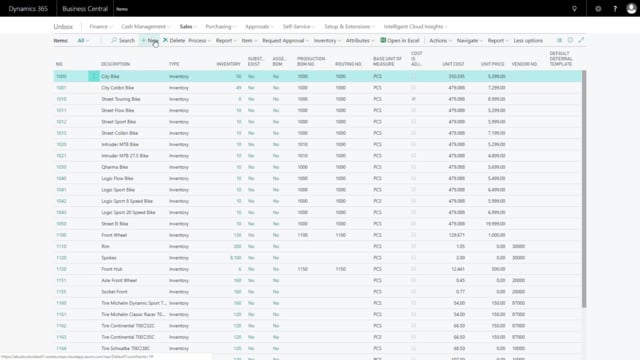This screenshot has width=640, height=360.
Task: Open the Finance menu
Action: 100,27
